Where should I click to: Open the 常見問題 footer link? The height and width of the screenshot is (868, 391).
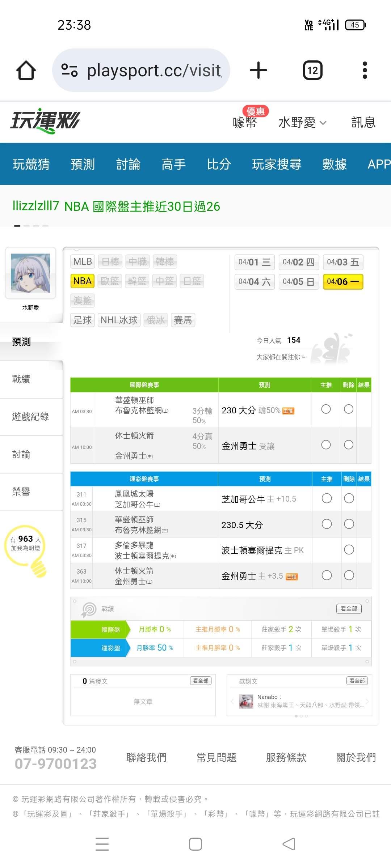point(216,757)
